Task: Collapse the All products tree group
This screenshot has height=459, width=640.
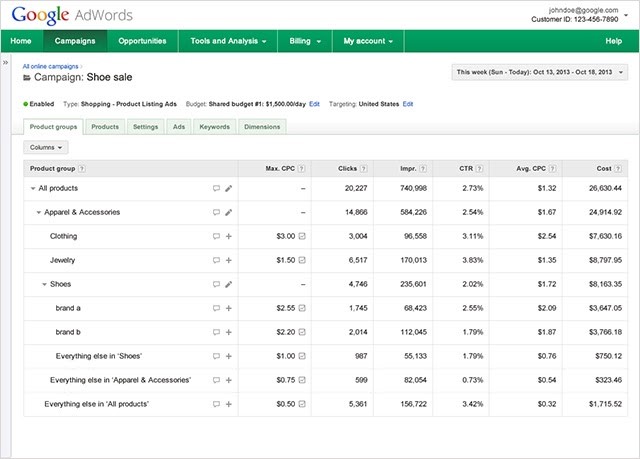Action: (32, 188)
